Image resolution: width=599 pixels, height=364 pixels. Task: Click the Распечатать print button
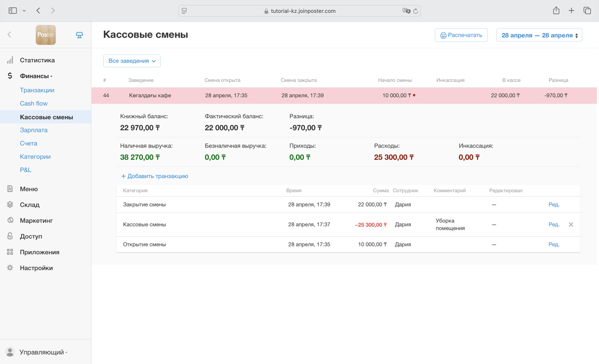coord(461,35)
